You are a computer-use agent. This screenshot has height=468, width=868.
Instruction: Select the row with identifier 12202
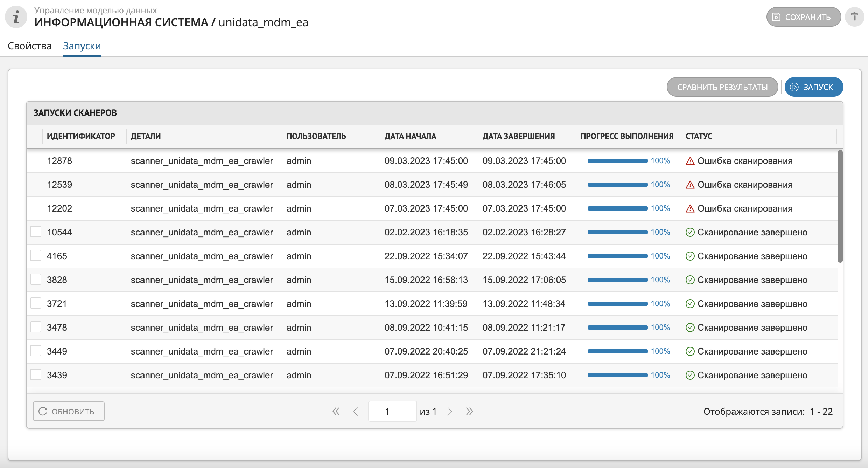click(x=432, y=208)
